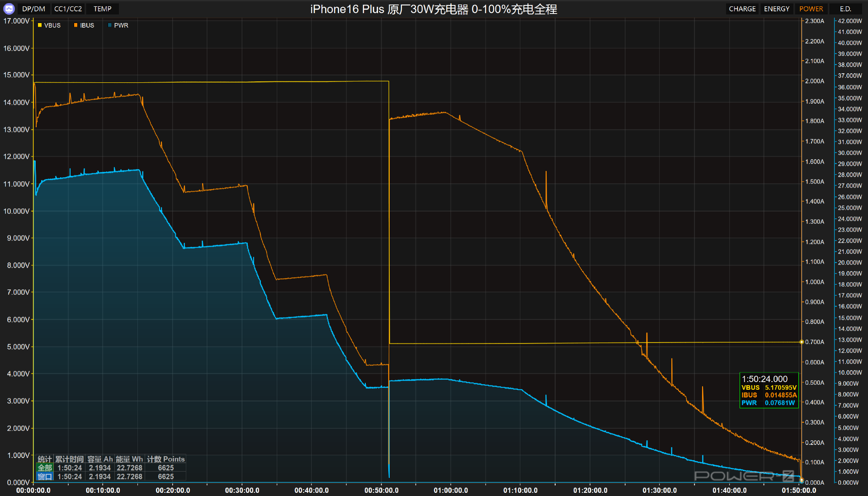
Task: Click the orange IBUS legend swatch
Action: click(75, 25)
